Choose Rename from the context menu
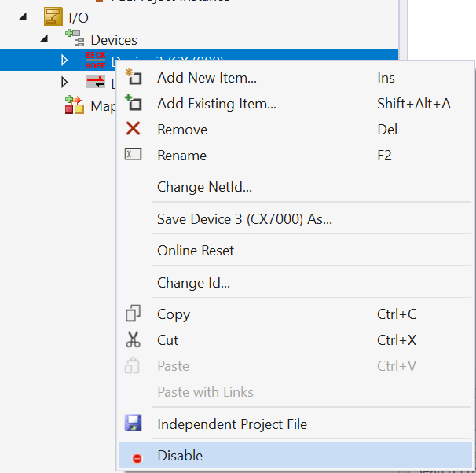476x473 pixels. 181,156
